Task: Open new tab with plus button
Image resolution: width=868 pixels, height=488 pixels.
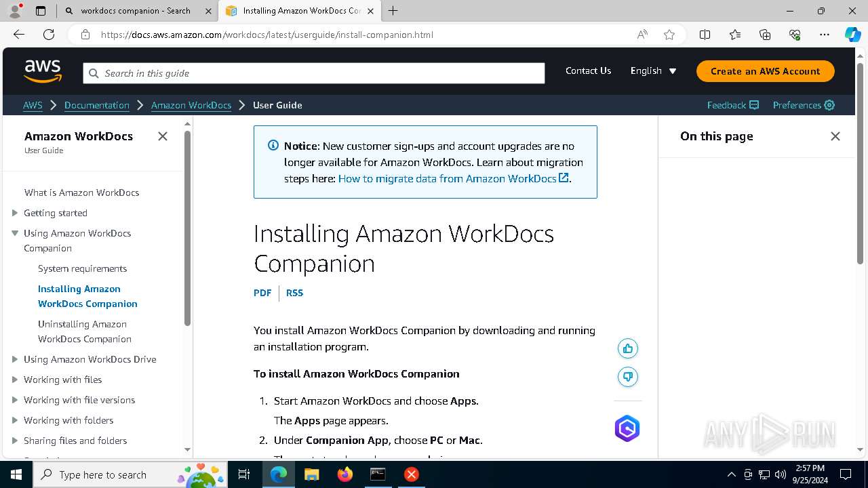Action: tap(393, 11)
